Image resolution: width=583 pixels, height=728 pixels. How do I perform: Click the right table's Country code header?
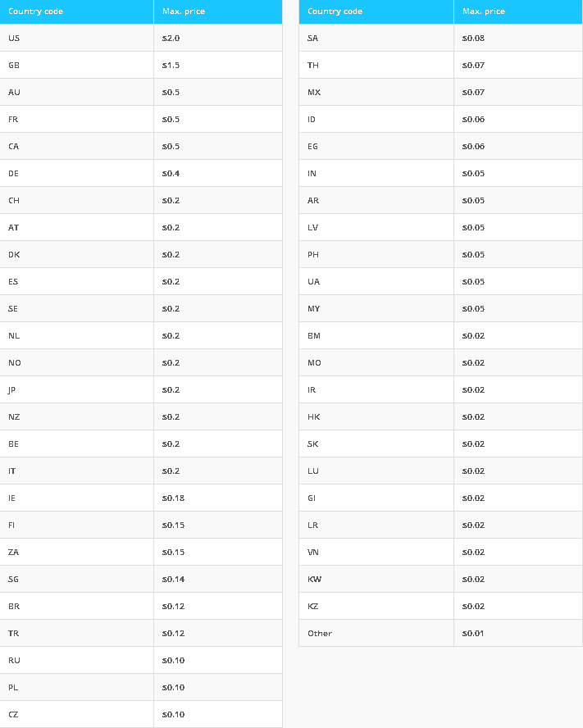click(376, 11)
